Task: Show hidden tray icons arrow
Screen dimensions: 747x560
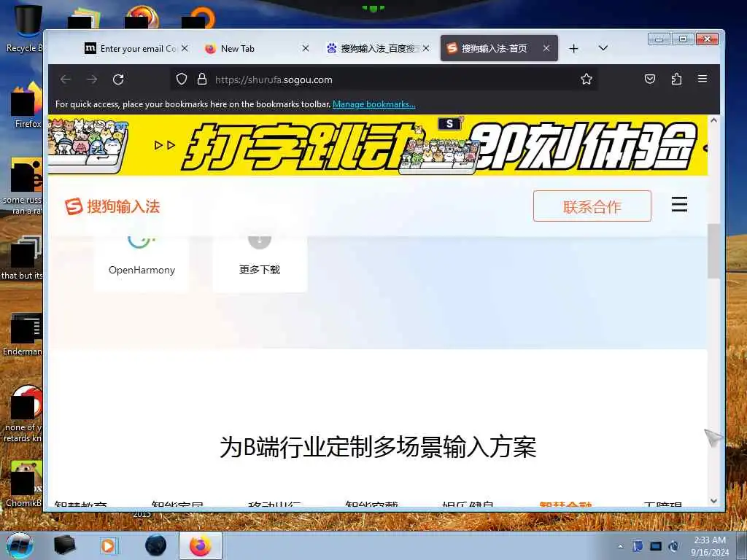Action: point(620,547)
